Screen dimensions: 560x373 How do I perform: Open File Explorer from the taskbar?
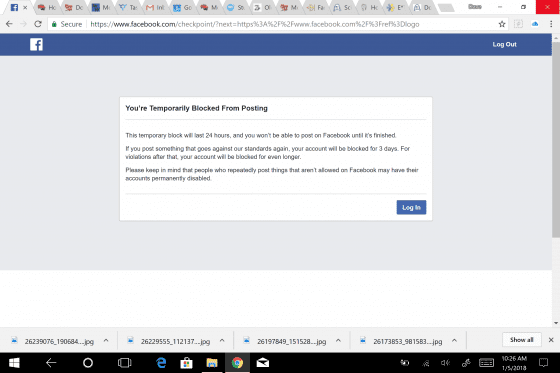[212, 363]
